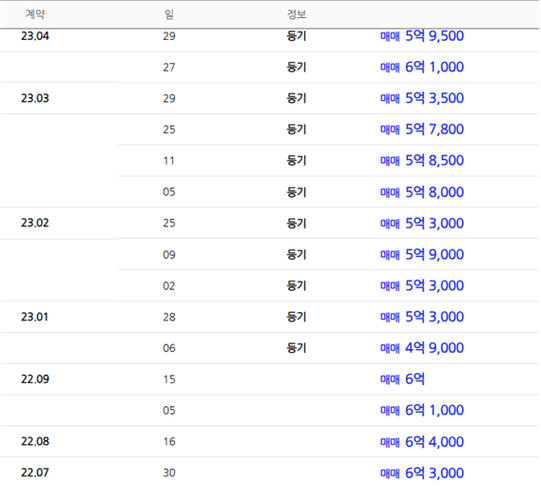This screenshot has width=541, height=489.
Task: Open the 매매 6억 3,000 price entry
Action: click(422, 473)
